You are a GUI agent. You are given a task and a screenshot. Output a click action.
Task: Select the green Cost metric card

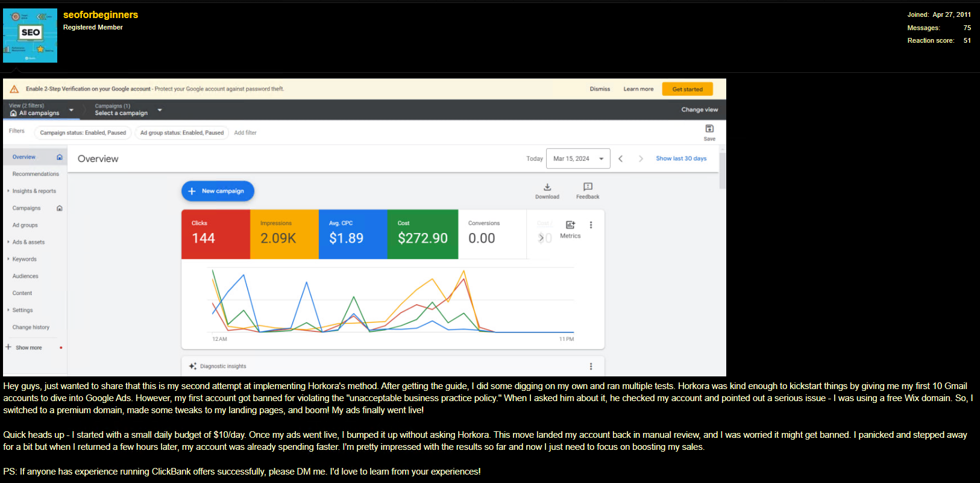point(423,234)
